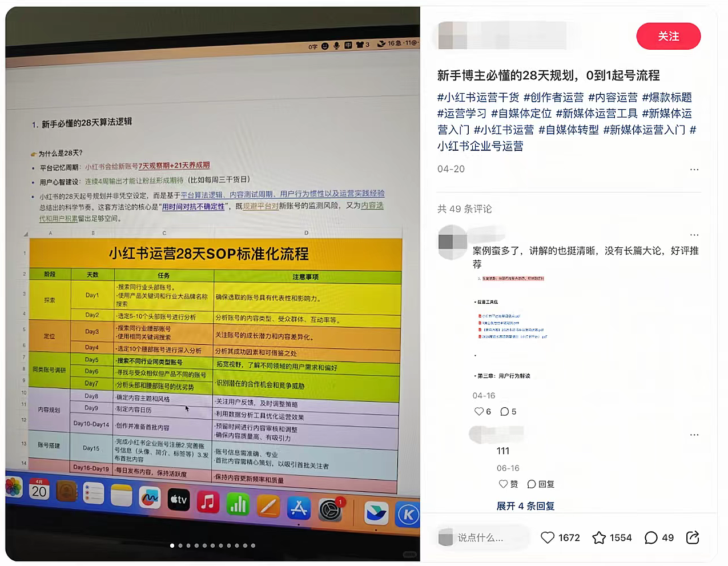Click the Day10-Day14 cell in the table

tap(91, 424)
